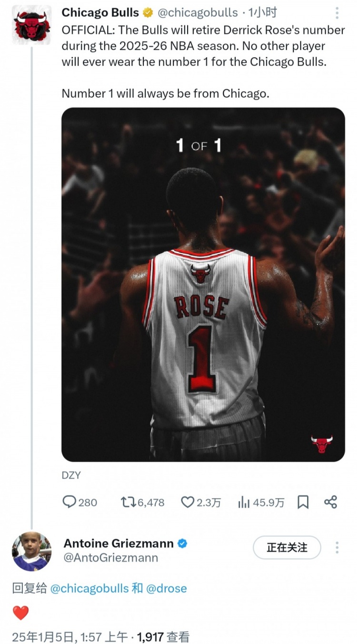Viewport: 357px width, 644px height.
Task: Click the red heart emoji reply
Action: click(20, 613)
